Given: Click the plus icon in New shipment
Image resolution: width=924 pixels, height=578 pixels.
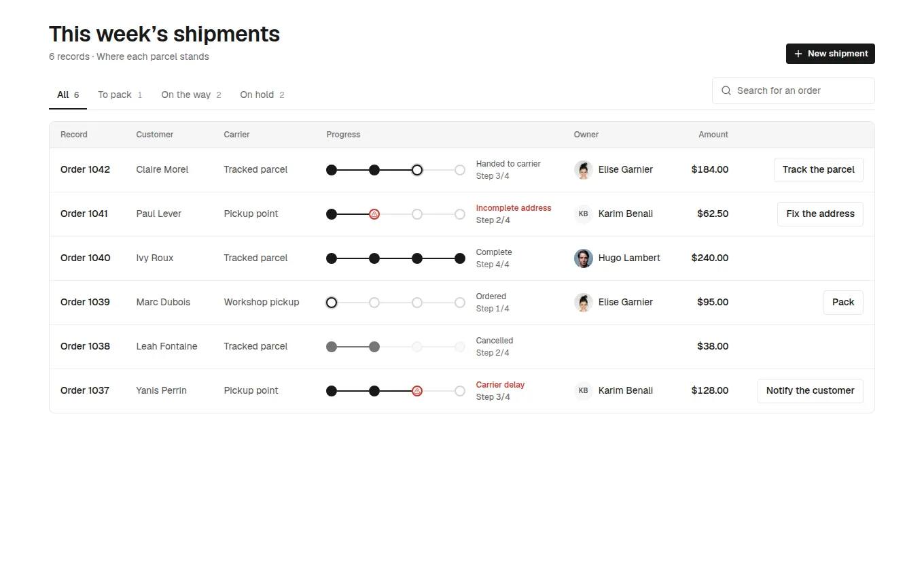Looking at the screenshot, I should 798,54.
